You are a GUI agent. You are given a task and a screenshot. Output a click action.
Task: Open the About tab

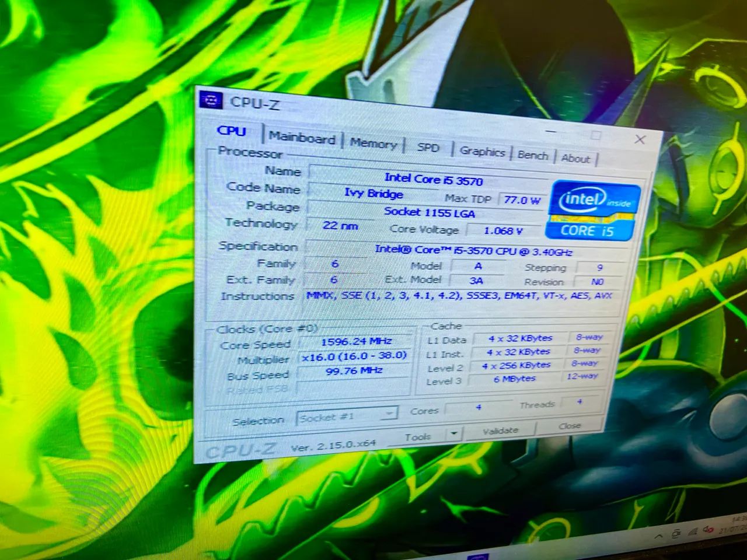(575, 158)
